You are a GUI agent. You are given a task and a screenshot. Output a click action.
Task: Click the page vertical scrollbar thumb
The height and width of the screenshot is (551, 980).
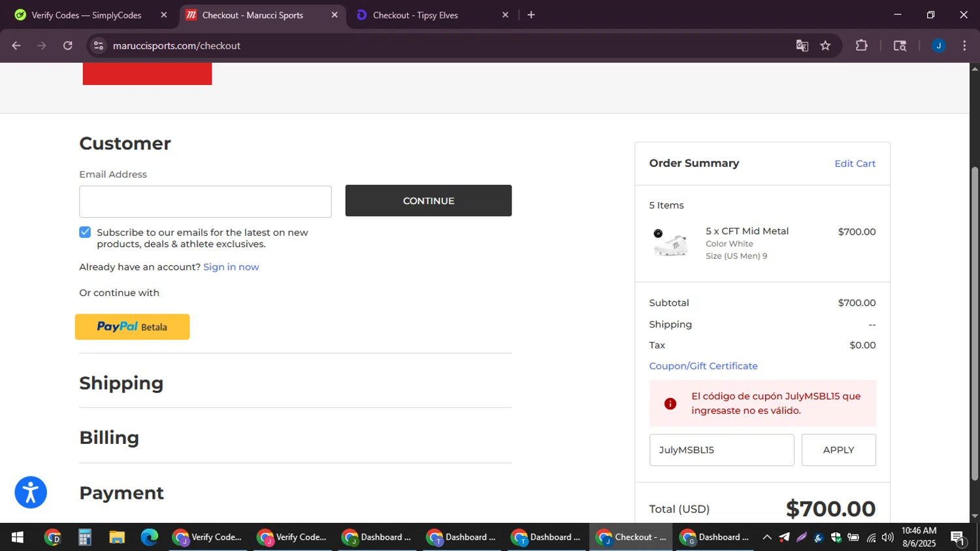975,324
